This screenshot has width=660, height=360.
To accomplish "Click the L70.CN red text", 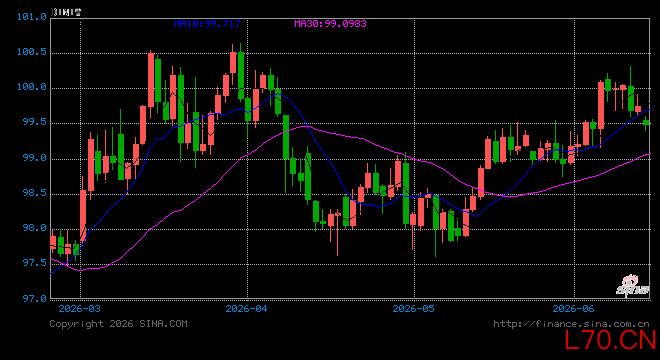I will 610,340.
